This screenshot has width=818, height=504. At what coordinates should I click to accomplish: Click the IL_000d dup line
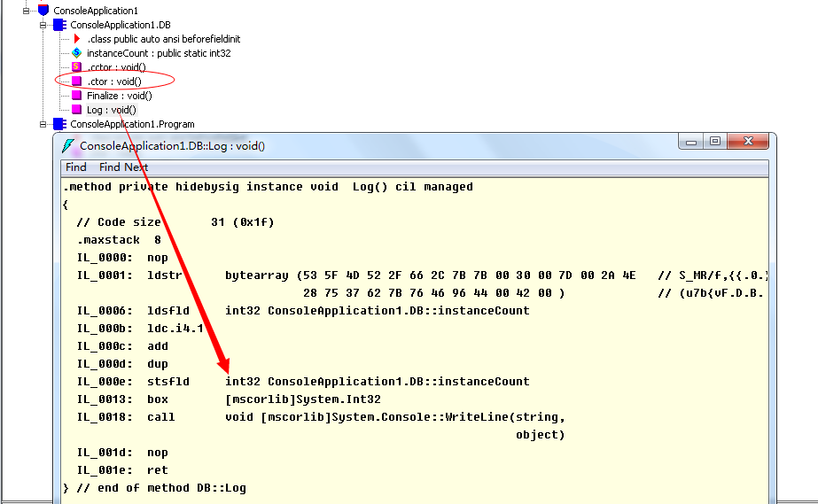click(122, 364)
